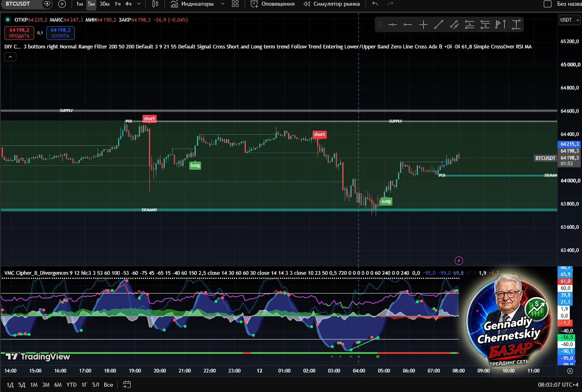Viewport: 582px width, 392px height.
Task: Add a symbol to compare with the plus icon
Action: [x=62, y=4]
